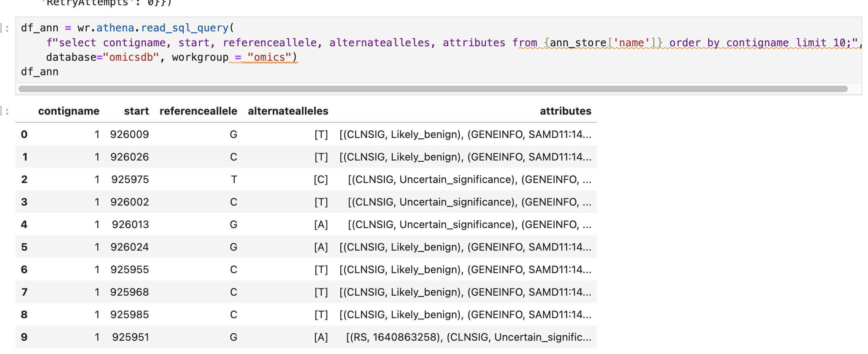Select start value 926013
868x354 pixels.
(x=130, y=224)
